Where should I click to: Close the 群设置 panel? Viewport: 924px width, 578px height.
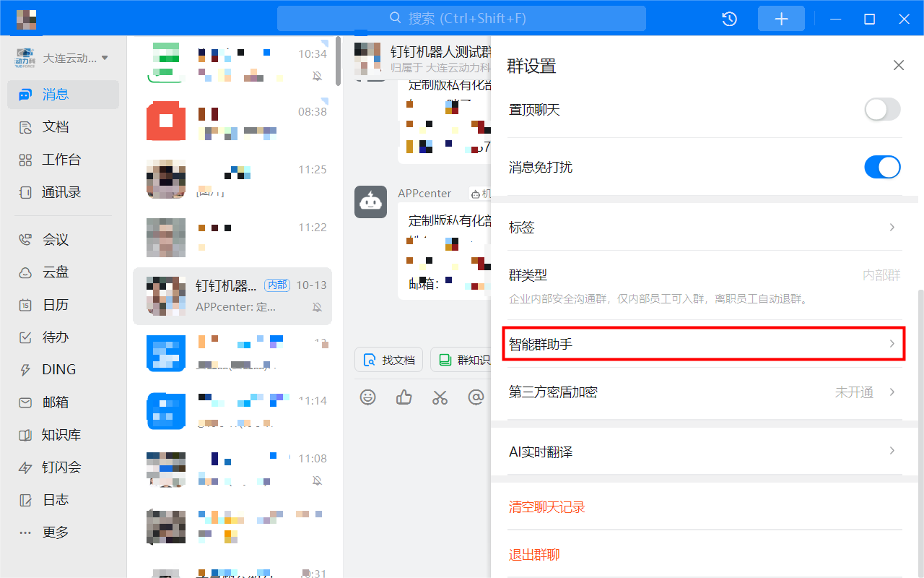tap(899, 66)
